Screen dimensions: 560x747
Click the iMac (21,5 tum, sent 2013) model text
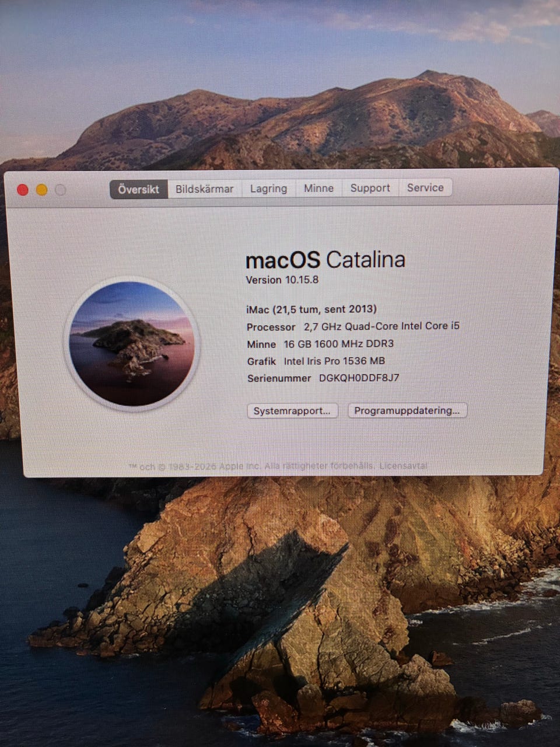tap(311, 309)
